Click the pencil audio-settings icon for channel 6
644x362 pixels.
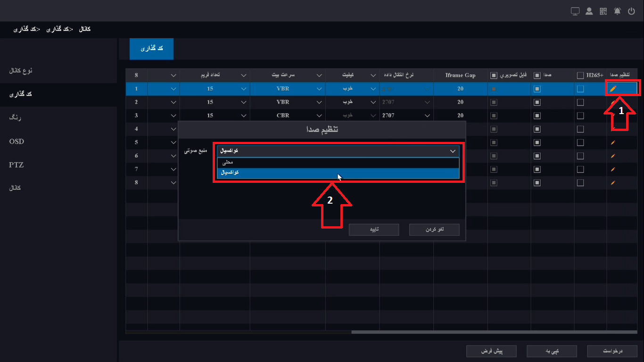coord(613,156)
